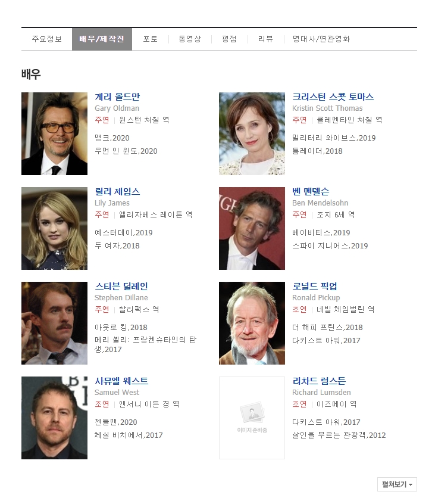Open Kristin Scott Thomas photo thumbnail
This screenshot has width=435, height=504.
(252, 133)
